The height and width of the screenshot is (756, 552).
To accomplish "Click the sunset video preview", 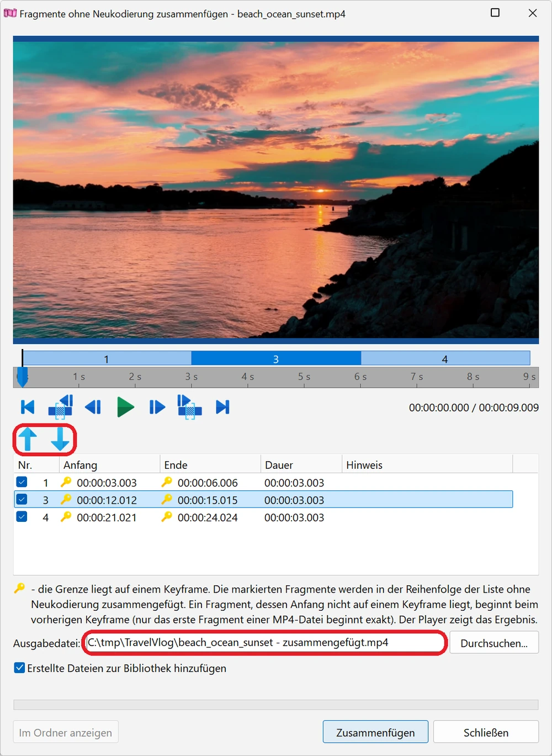I will (x=276, y=190).
